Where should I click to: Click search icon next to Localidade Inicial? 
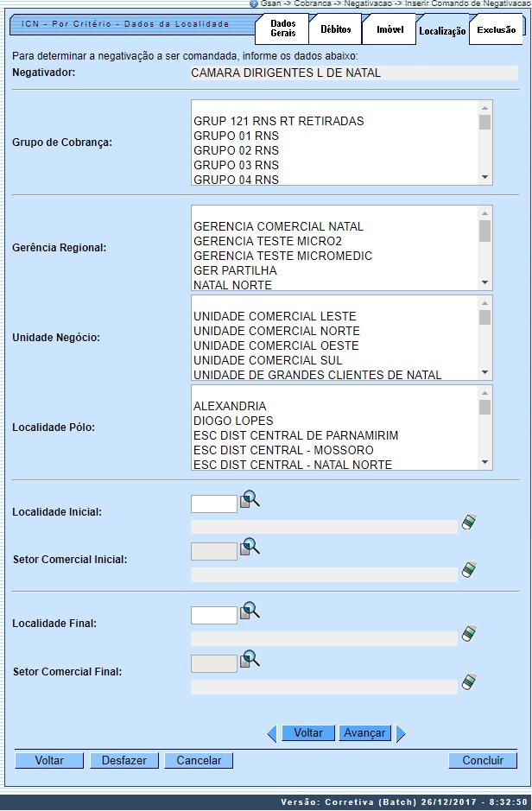[250, 500]
